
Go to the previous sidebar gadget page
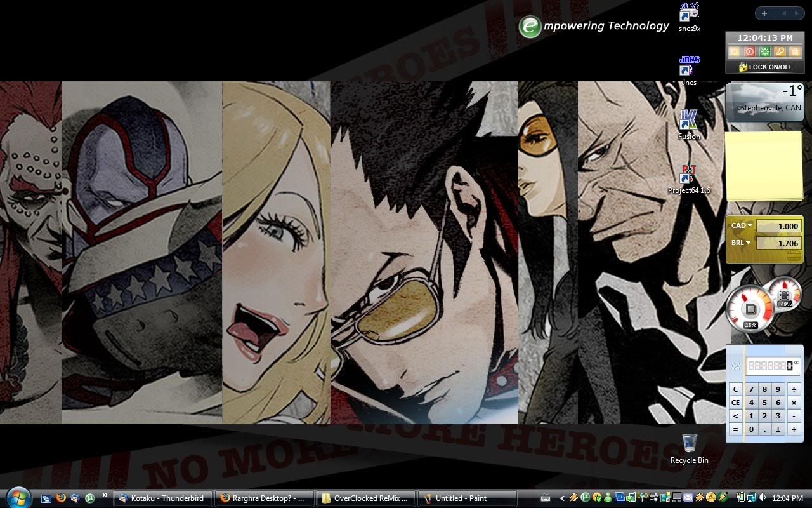point(783,13)
